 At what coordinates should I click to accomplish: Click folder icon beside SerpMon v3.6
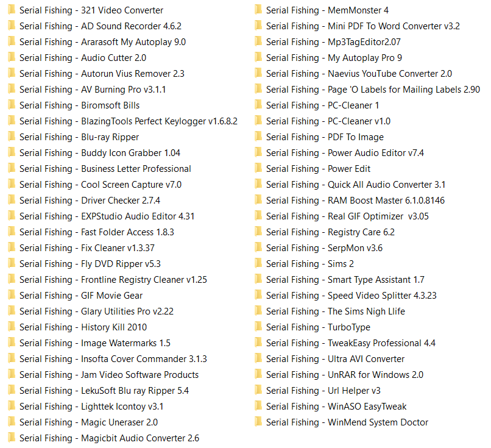[x=258, y=247]
